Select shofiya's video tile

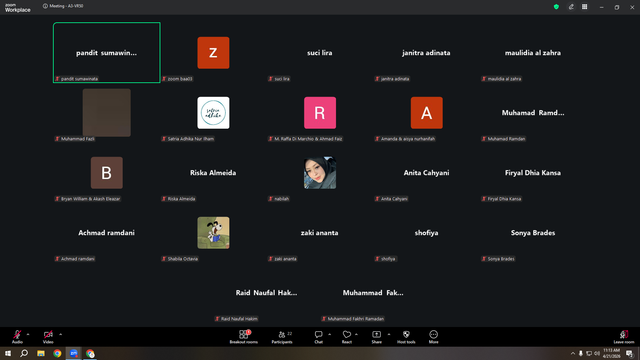(x=426, y=233)
